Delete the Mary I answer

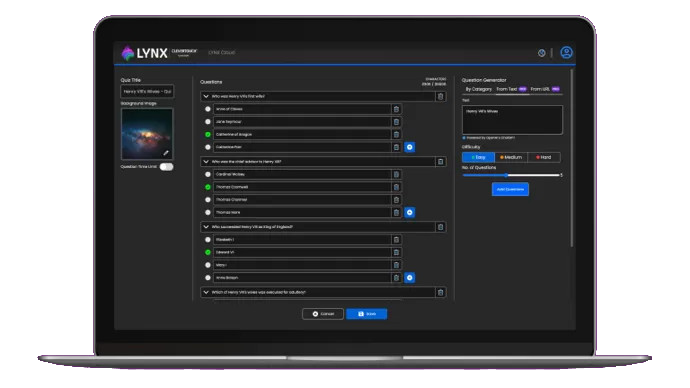pyautogui.click(x=396, y=265)
